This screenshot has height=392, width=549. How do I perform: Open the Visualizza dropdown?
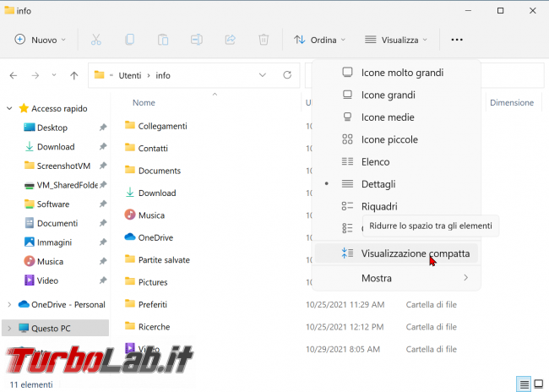[396, 40]
